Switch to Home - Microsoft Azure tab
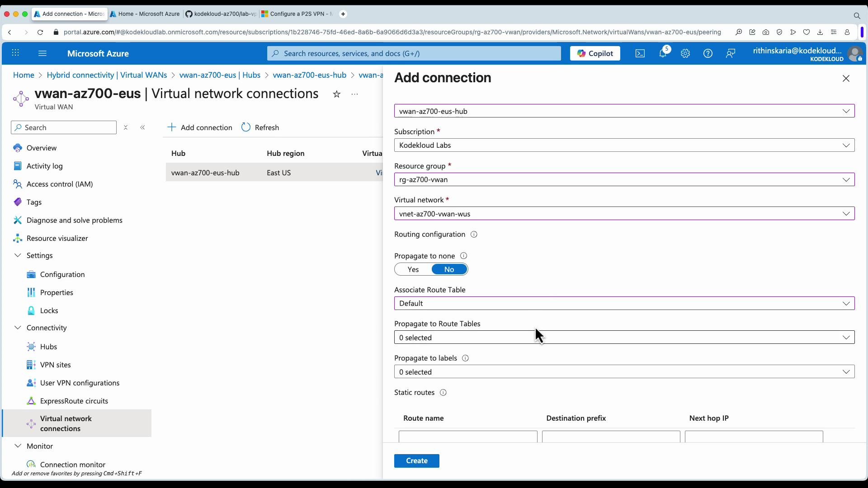 tap(145, 14)
